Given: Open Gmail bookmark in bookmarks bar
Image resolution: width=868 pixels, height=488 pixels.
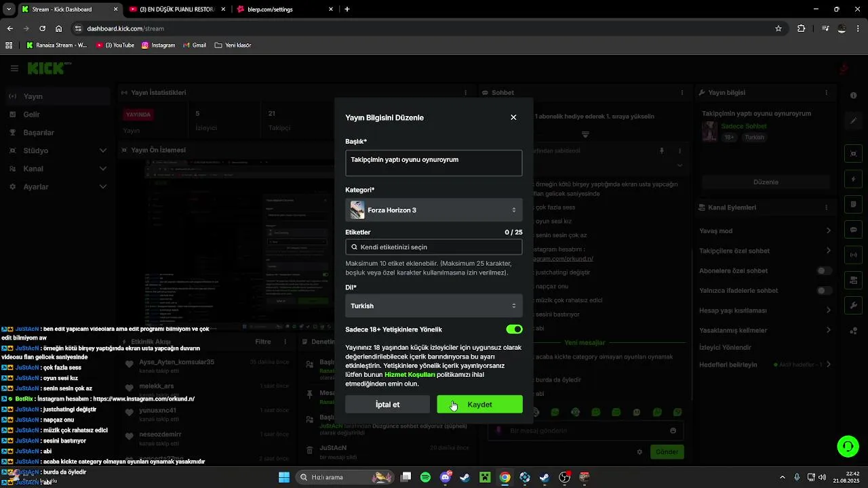Looking at the screenshot, I should 195,45.
